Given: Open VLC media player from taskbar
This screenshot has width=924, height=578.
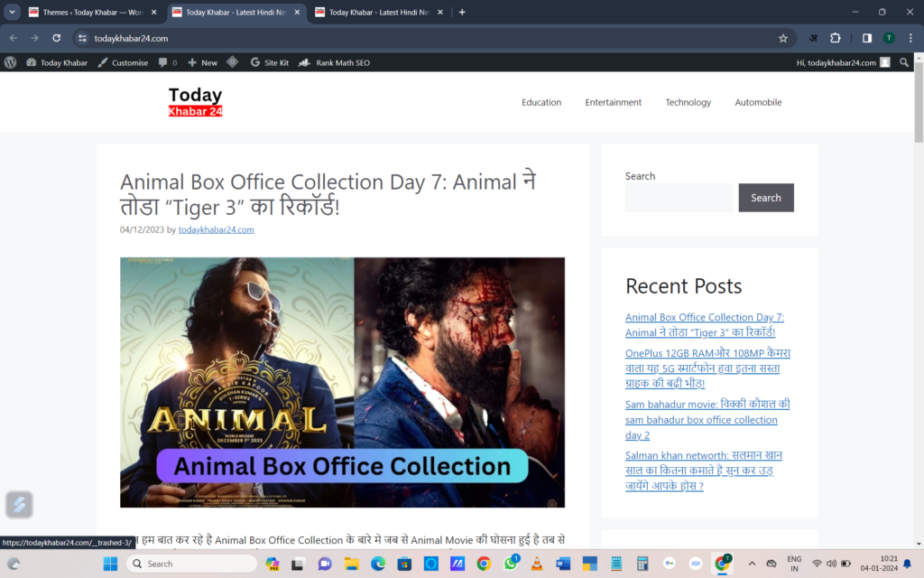Looking at the screenshot, I should 536,564.
